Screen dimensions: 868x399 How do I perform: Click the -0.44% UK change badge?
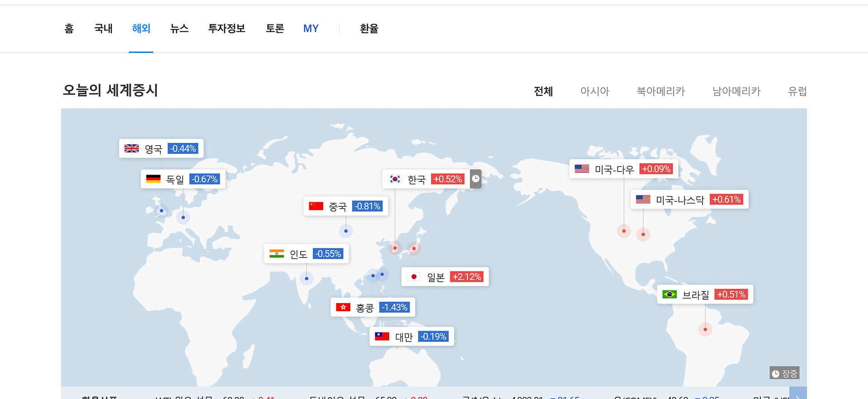183,148
